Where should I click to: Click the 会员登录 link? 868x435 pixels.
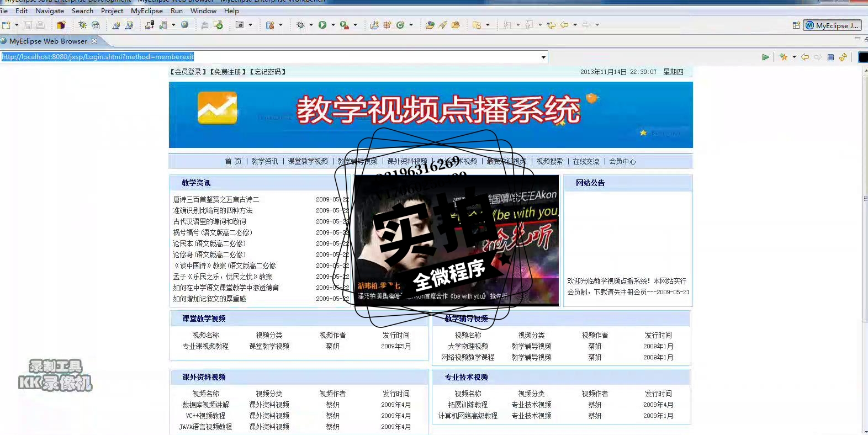click(188, 72)
